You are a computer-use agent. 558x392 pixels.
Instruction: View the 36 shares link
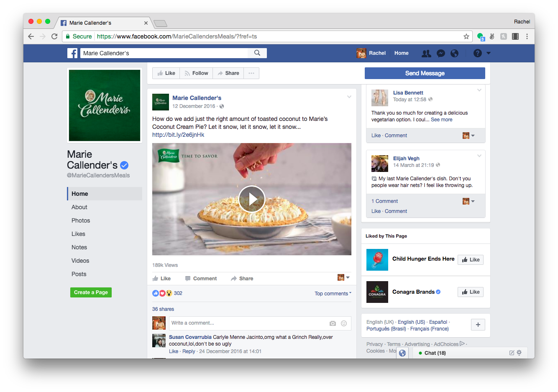(x=163, y=309)
